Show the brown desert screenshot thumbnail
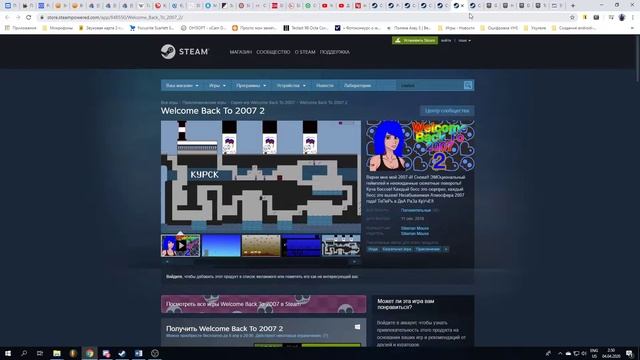Viewport: 640px width, 360px height. pos(261,246)
